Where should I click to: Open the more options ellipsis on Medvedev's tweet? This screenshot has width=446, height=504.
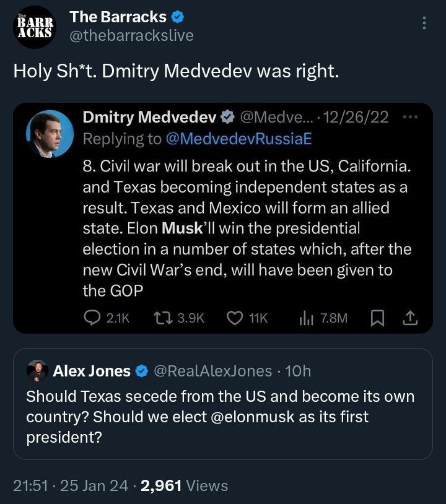(x=410, y=117)
